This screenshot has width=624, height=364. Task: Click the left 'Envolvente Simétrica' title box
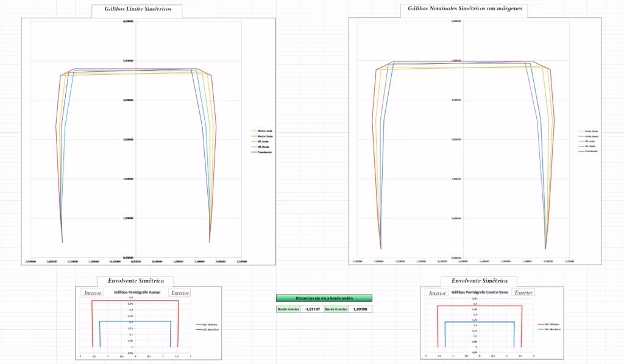(x=135, y=281)
